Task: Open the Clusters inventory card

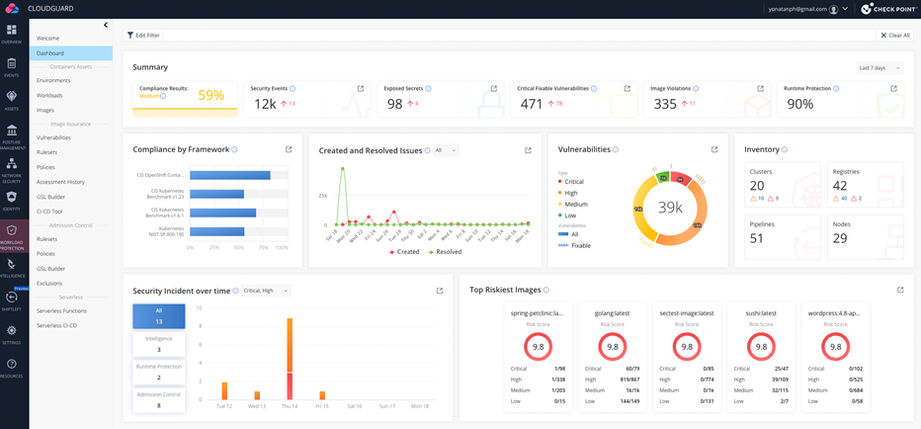Action: pyautogui.click(x=783, y=185)
